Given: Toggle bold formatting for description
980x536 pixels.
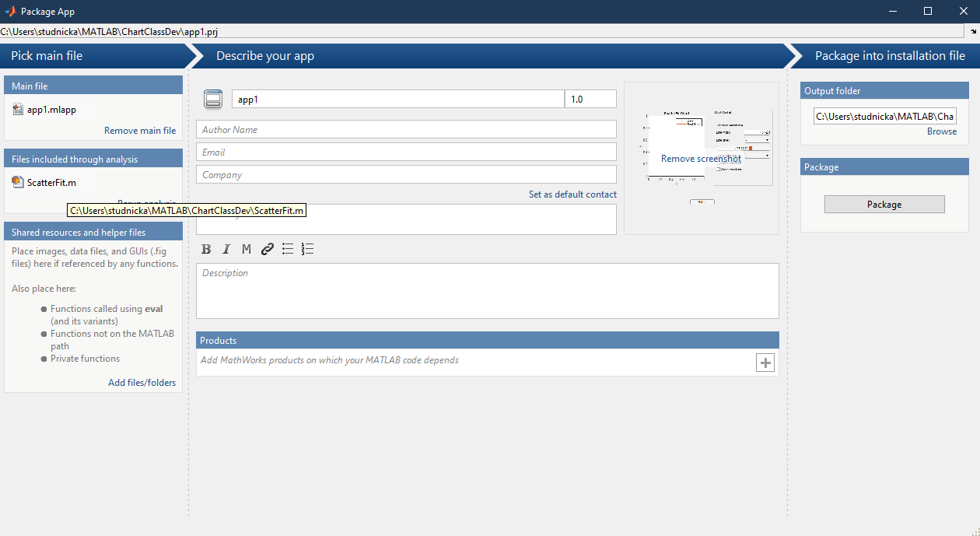Looking at the screenshot, I should click(x=206, y=249).
